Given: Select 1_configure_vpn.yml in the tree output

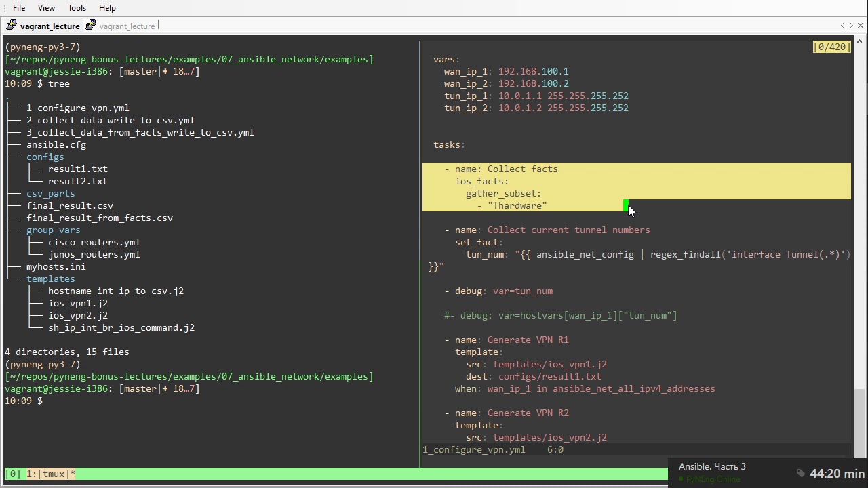Looking at the screenshot, I should (x=77, y=108).
